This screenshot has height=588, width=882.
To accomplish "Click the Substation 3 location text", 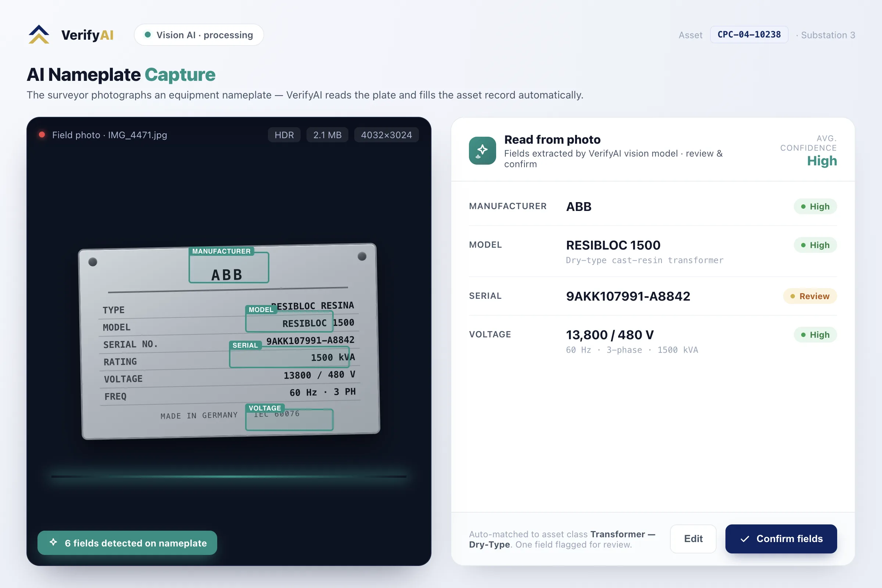I will (x=828, y=35).
